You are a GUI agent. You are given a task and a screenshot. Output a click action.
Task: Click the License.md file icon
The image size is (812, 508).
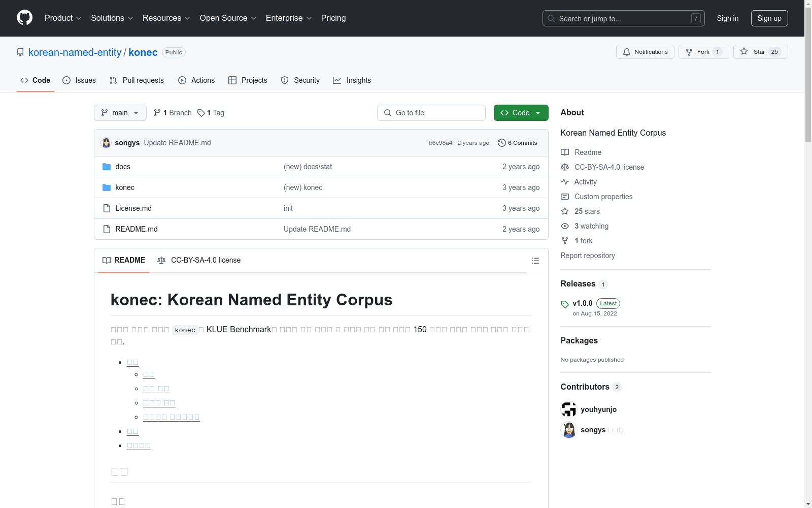tap(107, 208)
